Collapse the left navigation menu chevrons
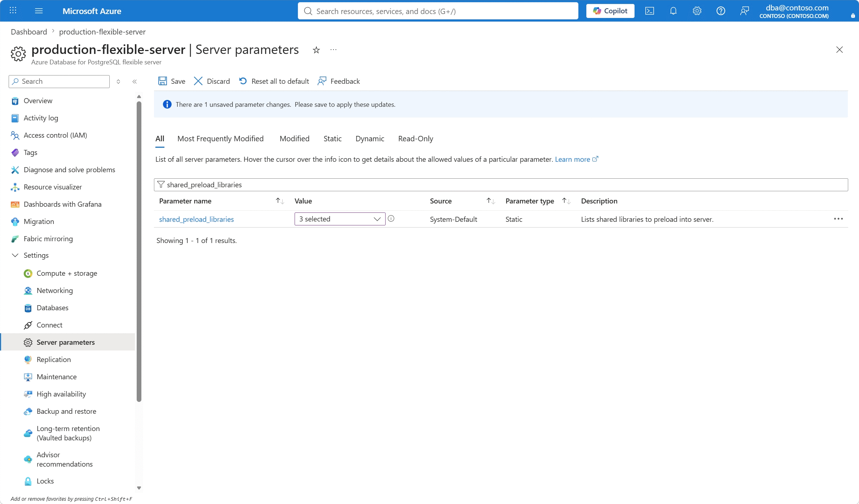Image resolution: width=859 pixels, height=504 pixels. click(x=135, y=82)
